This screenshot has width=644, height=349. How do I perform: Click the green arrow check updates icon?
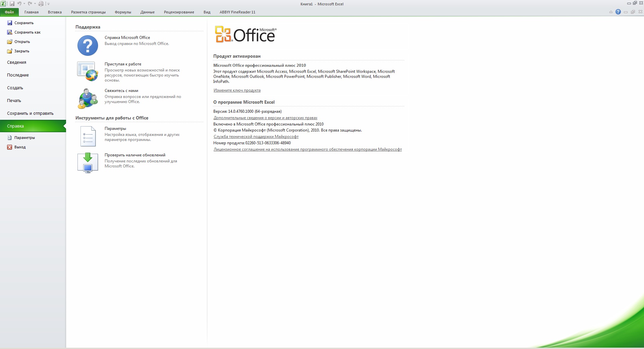click(88, 163)
